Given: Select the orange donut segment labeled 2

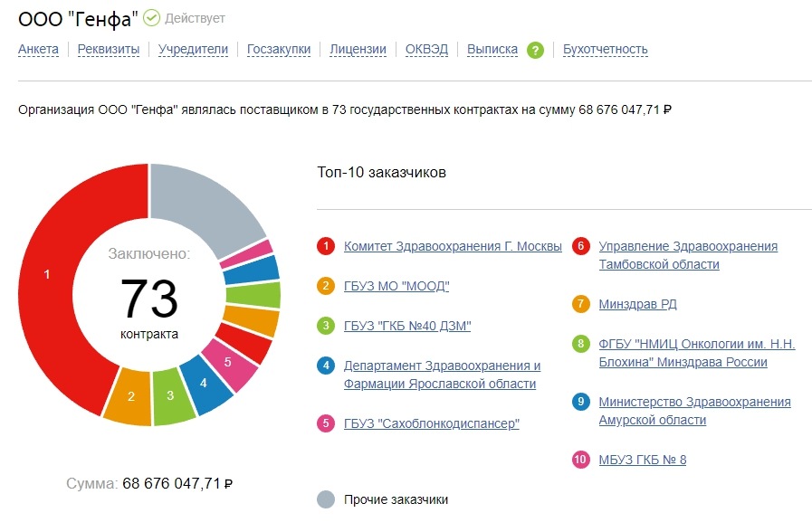Looking at the screenshot, I should (x=129, y=396).
